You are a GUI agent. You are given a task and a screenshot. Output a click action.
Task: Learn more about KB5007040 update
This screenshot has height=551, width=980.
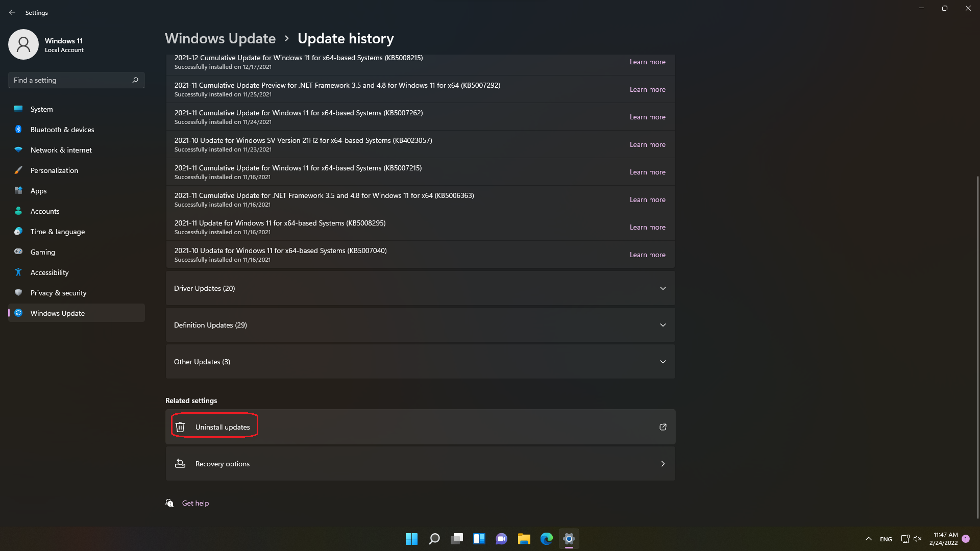[x=647, y=255]
